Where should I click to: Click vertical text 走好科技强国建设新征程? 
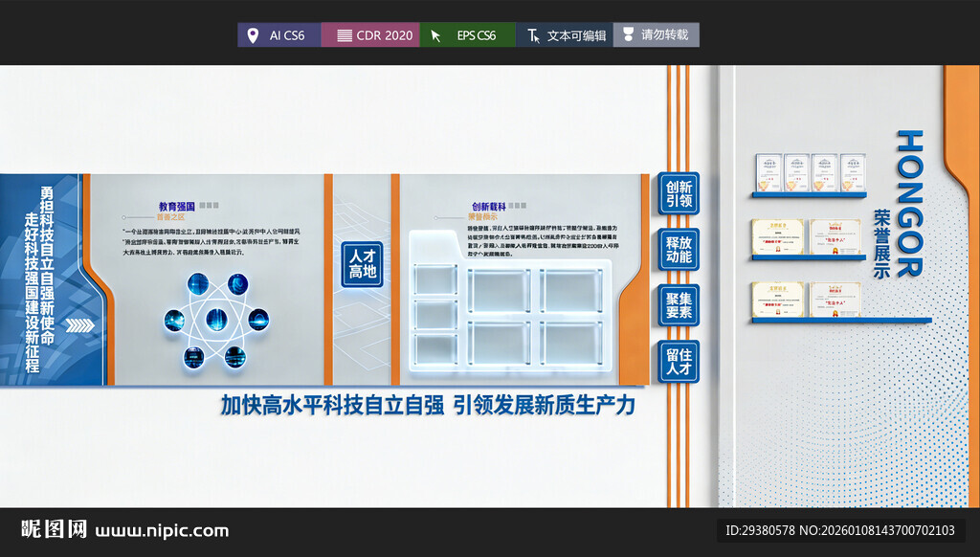32,293
